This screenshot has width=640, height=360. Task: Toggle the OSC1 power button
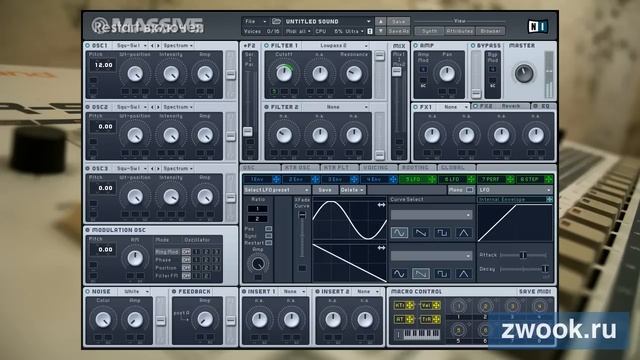click(87, 45)
